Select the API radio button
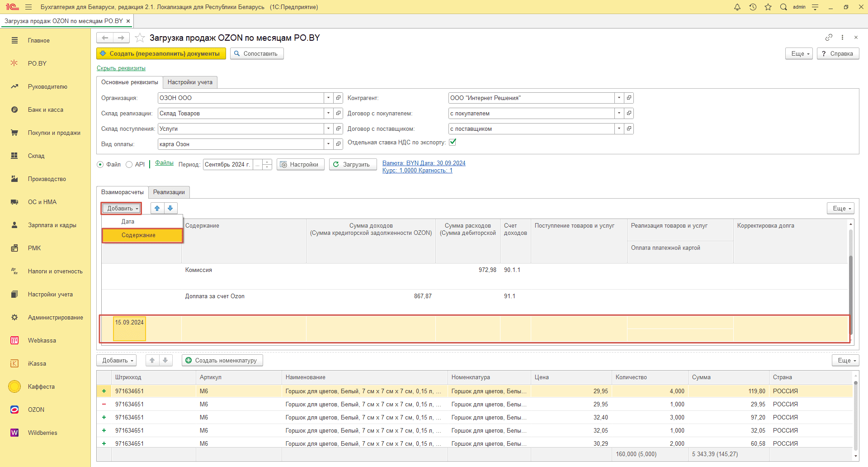 coord(129,165)
